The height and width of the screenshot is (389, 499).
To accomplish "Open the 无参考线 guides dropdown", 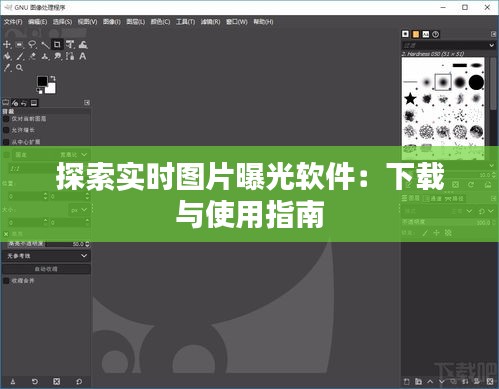I will (46, 256).
